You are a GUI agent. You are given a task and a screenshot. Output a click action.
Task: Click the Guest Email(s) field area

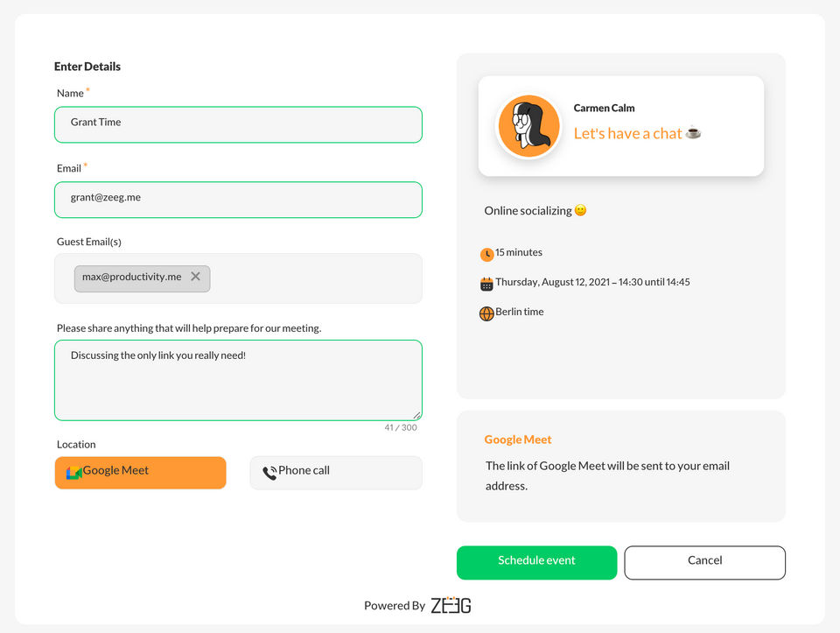click(315, 278)
